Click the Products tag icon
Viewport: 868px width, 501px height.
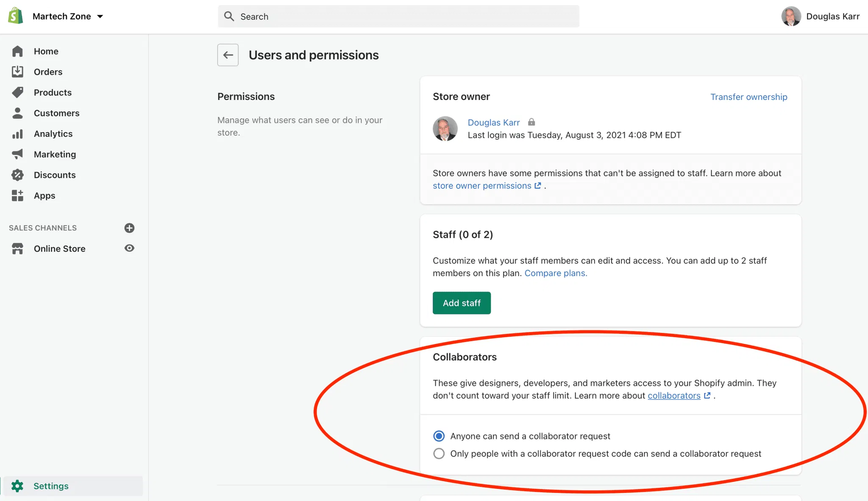[17, 92]
